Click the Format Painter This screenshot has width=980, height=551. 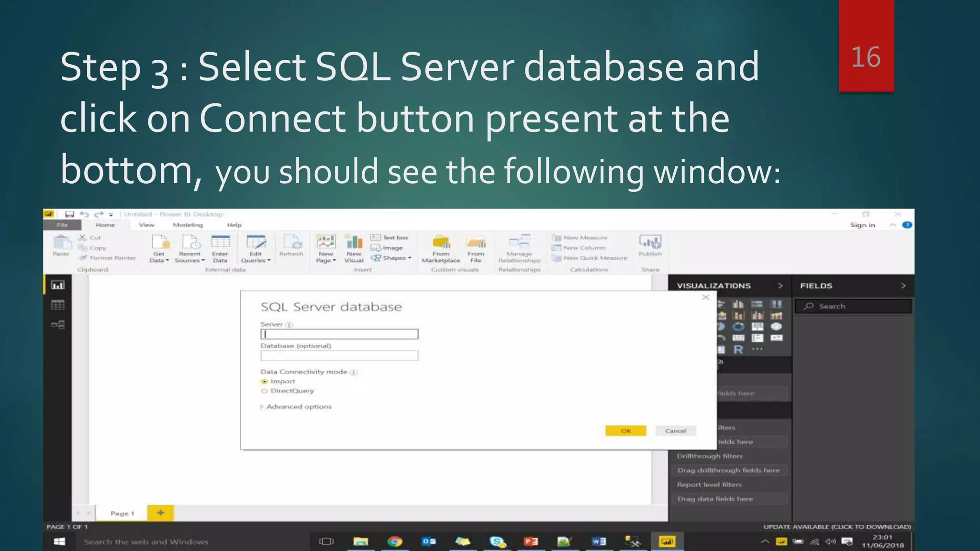click(108, 258)
